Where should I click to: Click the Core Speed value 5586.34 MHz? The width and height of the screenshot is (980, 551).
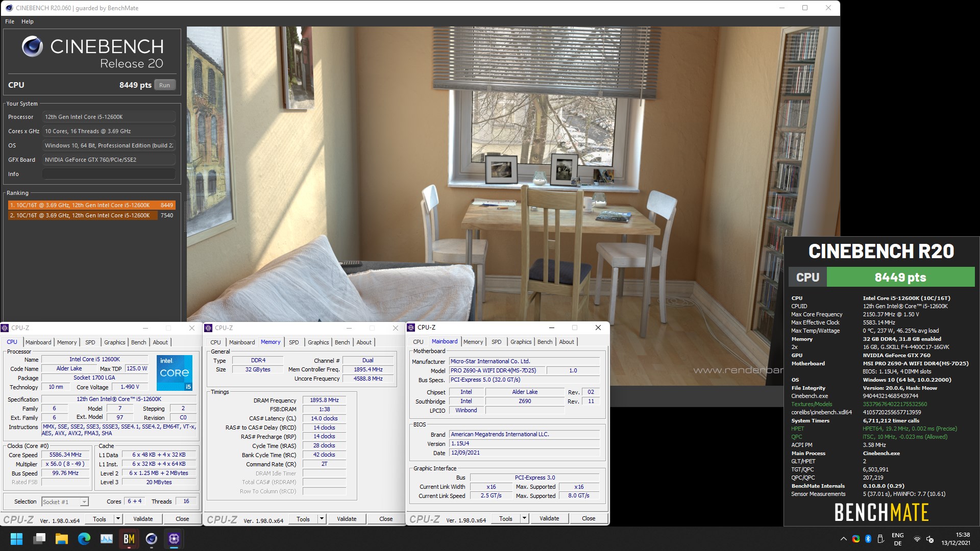click(x=65, y=455)
